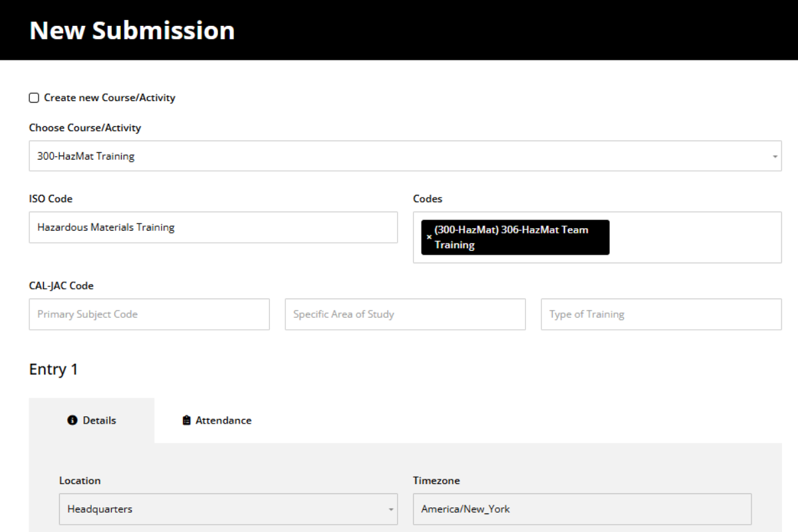798x532 pixels.
Task: Switch to the Attendance tab
Action: click(x=217, y=420)
